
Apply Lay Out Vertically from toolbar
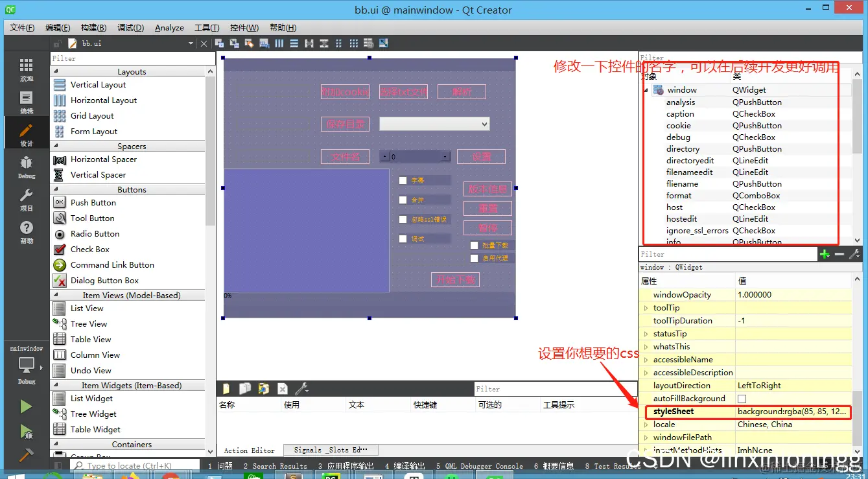click(294, 43)
